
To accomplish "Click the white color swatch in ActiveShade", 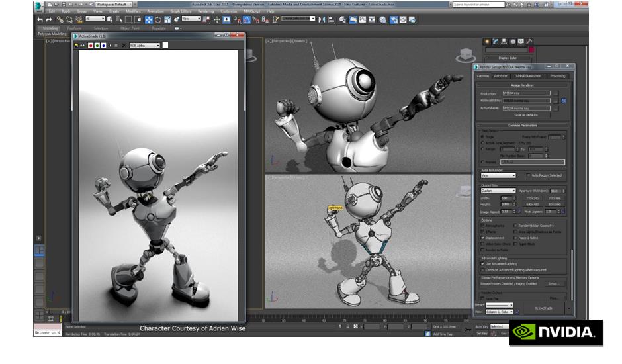I will (x=165, y=46).
